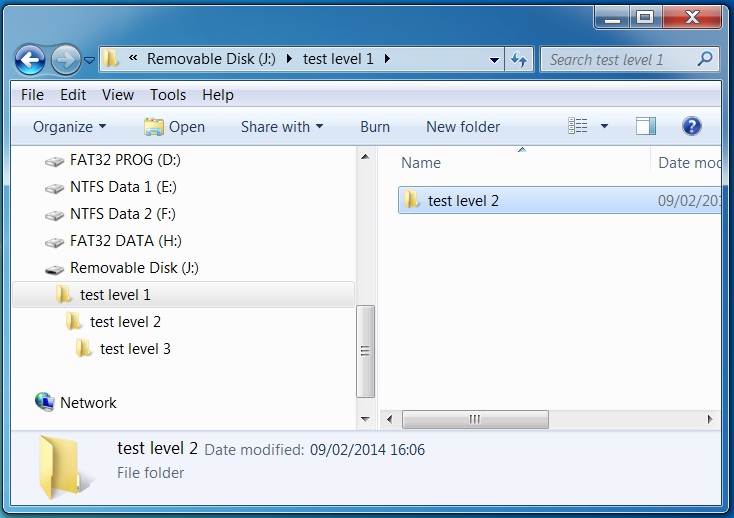The width and height of the screenshot is (734, 518).
Task: Click the file list scroll left arrow
Action: (389, 419)
